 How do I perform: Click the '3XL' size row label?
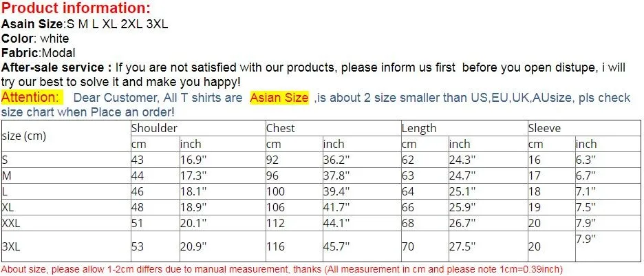(x=11, y=246)
